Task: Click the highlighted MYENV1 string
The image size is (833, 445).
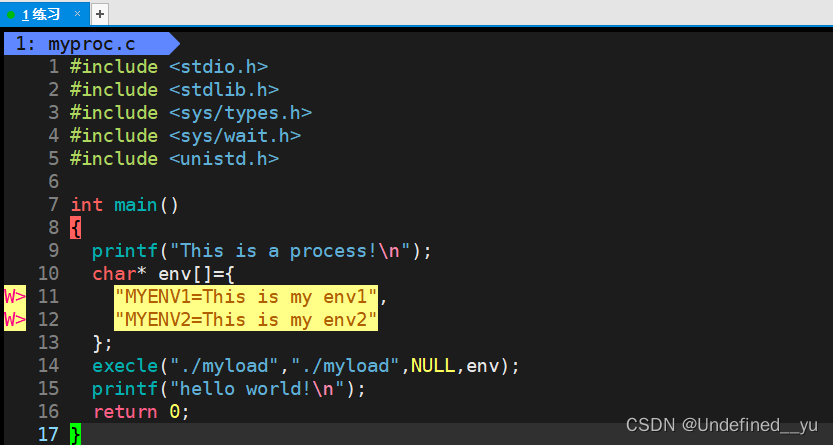Action: tap(246, 296)
